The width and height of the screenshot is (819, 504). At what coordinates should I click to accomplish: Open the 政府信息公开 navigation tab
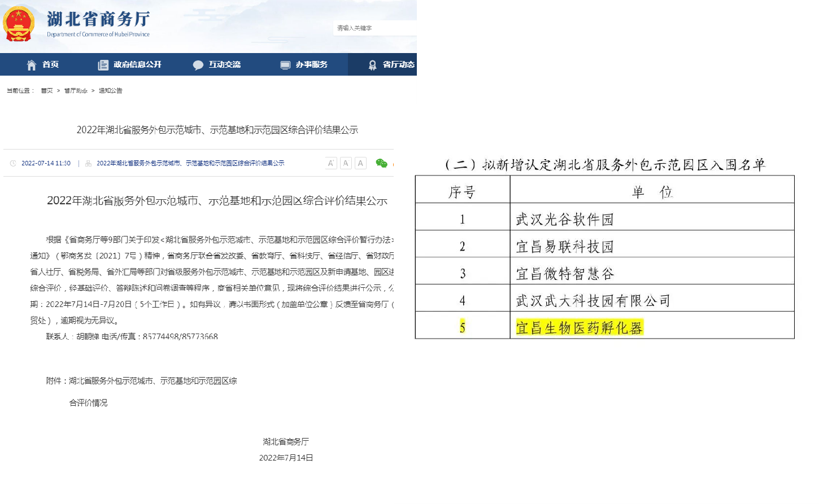[x=137, y=64]
